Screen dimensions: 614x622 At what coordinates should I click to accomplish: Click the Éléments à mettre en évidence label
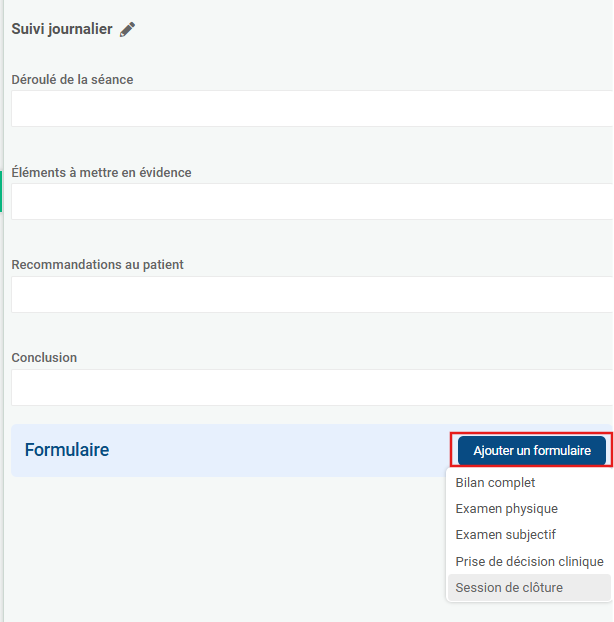click(x=101, y=172)
